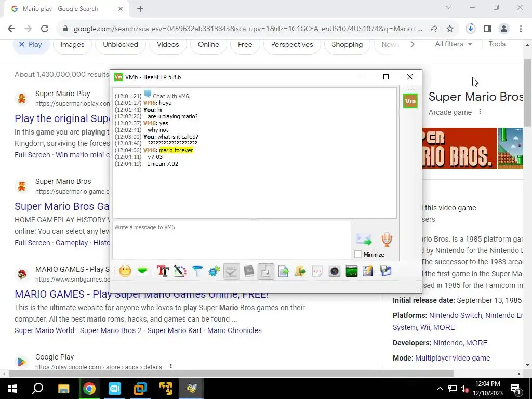Screen dimensions: 532x399
Task: Click the green preset messages arrow icon
Action: [x=142, y=271]
